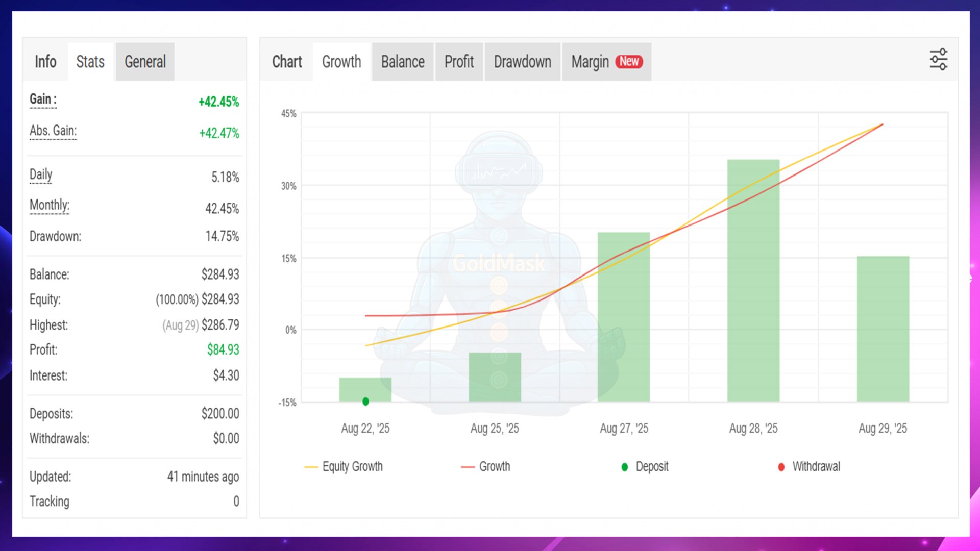Click the Aug 28, '25 bar
The height and width of the screenshot is (551, 980).
tap(753, 281)
